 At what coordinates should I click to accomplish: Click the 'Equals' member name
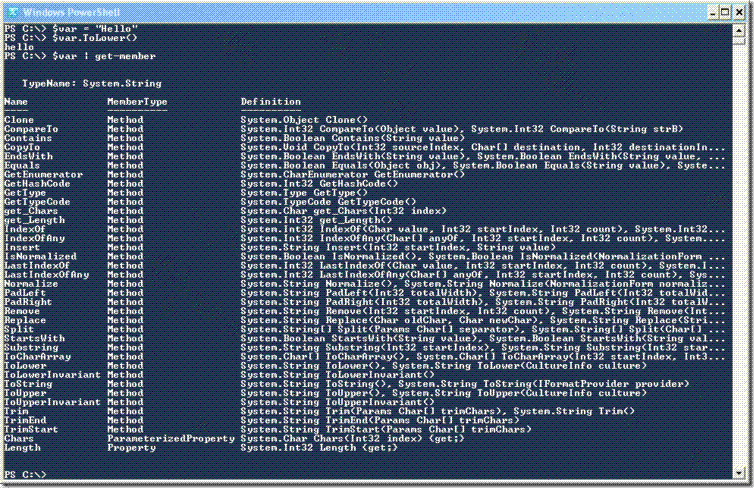[x=22, y=165]
